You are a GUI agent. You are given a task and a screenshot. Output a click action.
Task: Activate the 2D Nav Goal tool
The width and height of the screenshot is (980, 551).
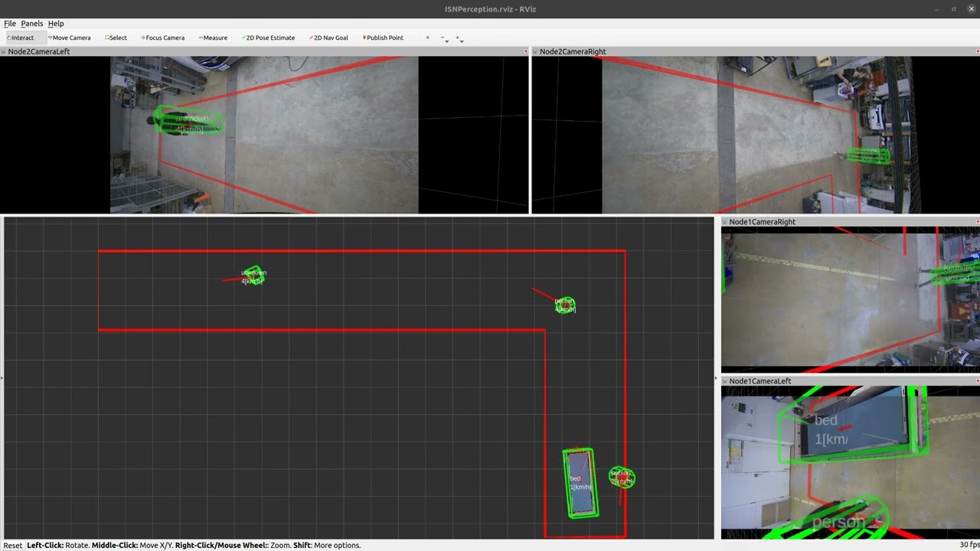pos(329,37)
